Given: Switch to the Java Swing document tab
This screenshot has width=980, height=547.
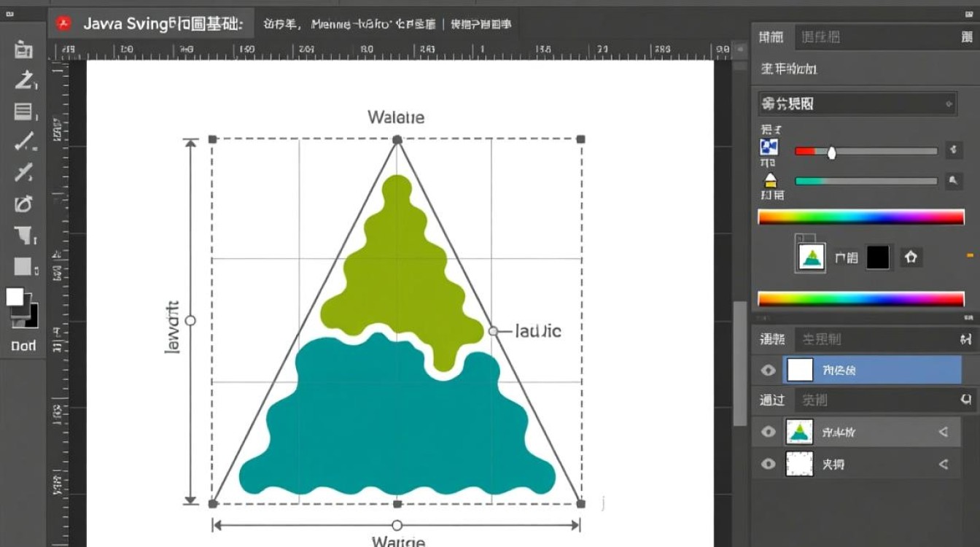Looking at the screenshot, I should point(162,23).
